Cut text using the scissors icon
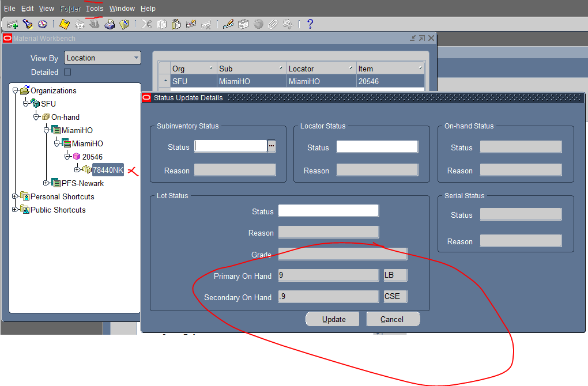 [x=146, y=24]
